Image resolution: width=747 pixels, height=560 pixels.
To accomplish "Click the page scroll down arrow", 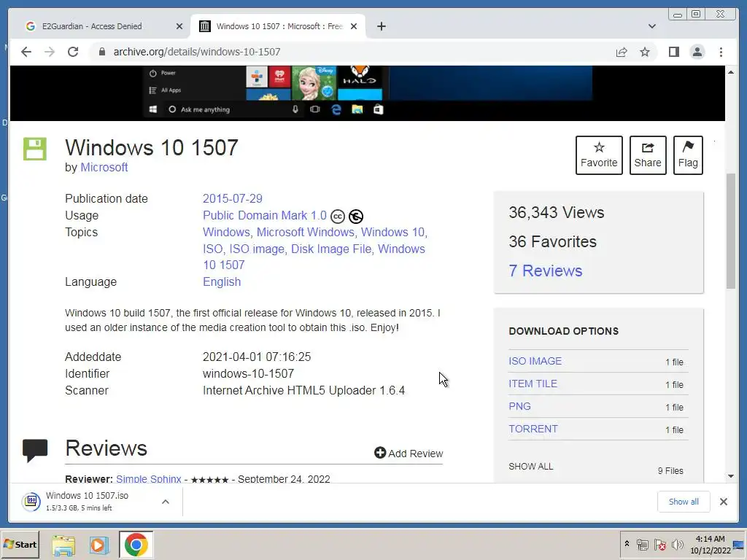I will point(731,475).
